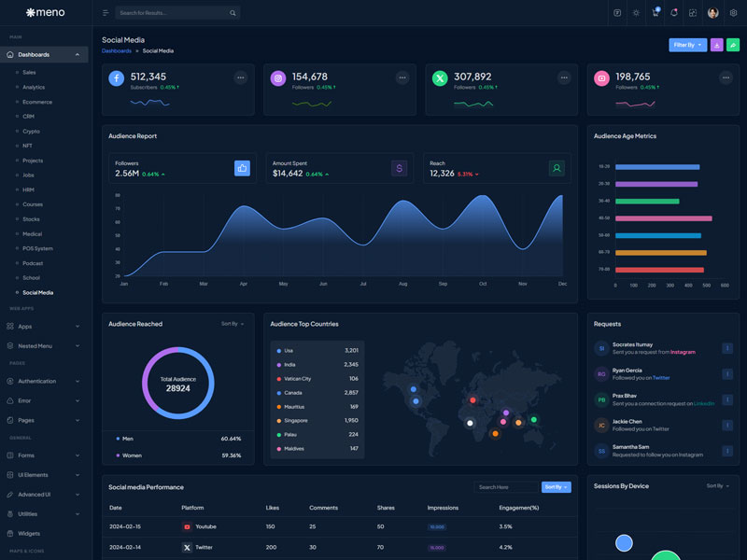This screenshot has height=560, width=747.
Task: Open the Podcast dashboard menu item
Action: click(34, 263)
